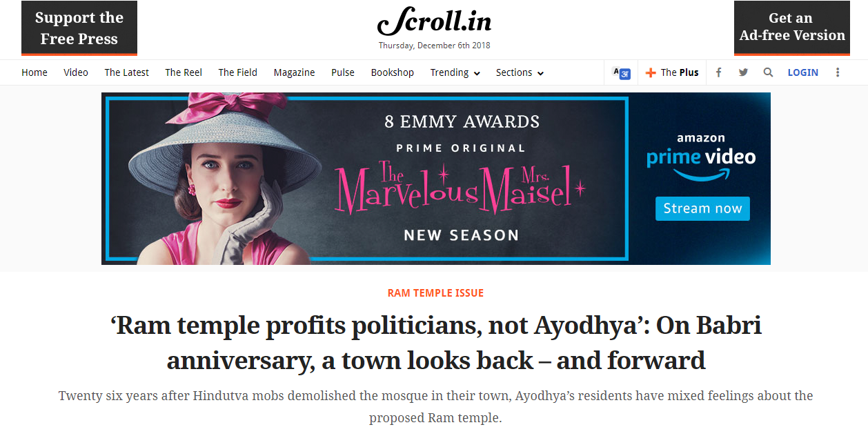Click the LOGIN link
This screenshot has height=436, width=868.
(x=803, y=72)
